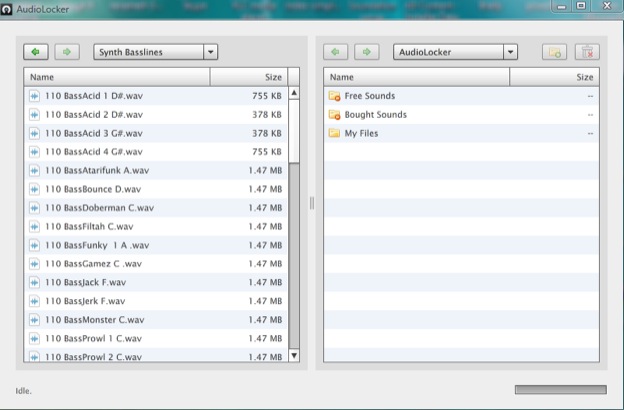
Task: Select file name 110 BassProwl 1 C.wav
Action: [x=94, y=338]
